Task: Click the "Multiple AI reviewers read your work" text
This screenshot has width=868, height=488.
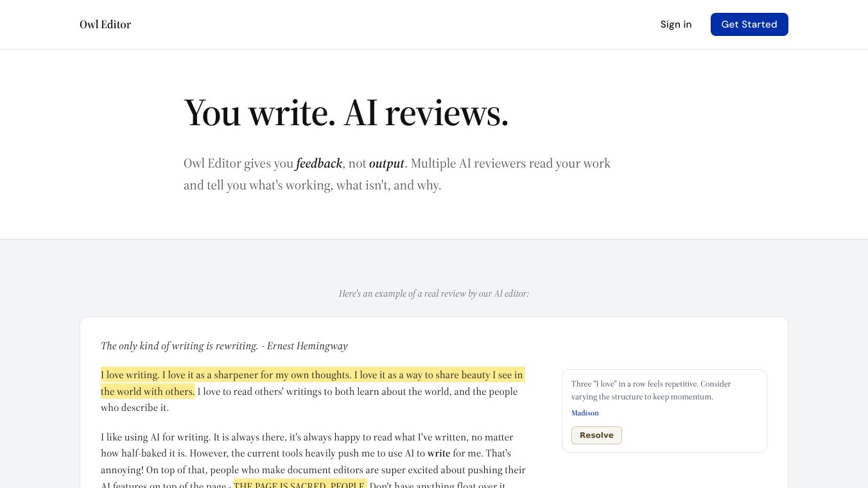Action: coord(510,164)
